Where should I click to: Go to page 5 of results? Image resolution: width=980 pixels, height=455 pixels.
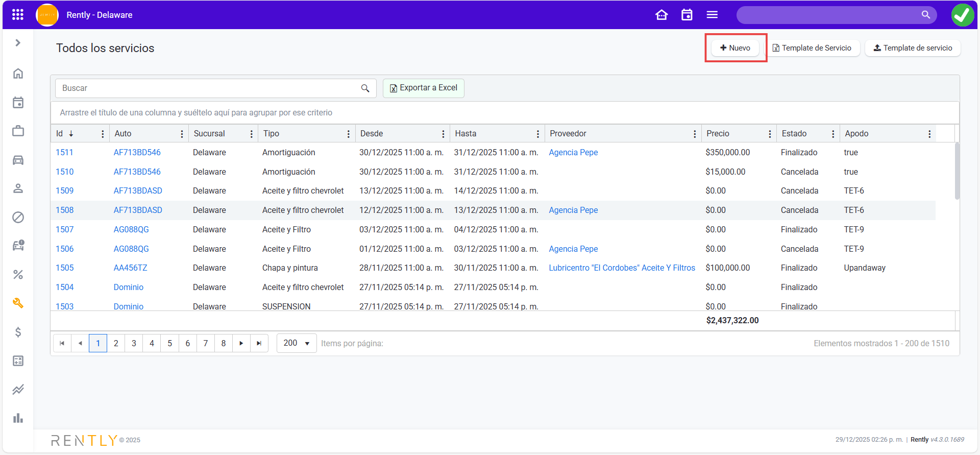pyautogui.click(x=170, y=343)
